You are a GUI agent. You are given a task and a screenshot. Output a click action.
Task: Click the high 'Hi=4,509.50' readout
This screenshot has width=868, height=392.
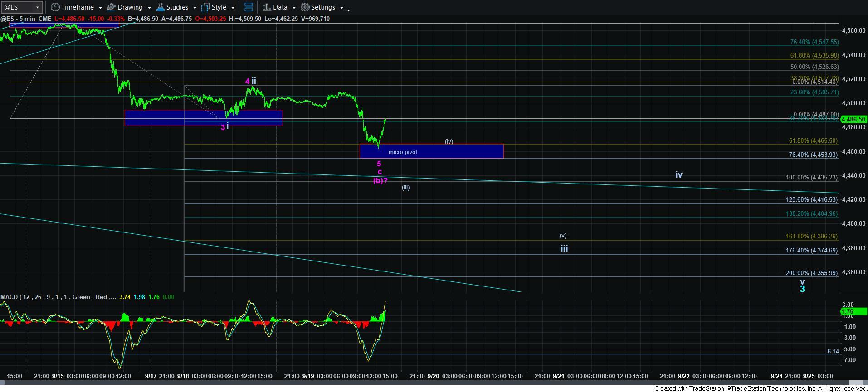pyautogui.click(x=244, y=19)
